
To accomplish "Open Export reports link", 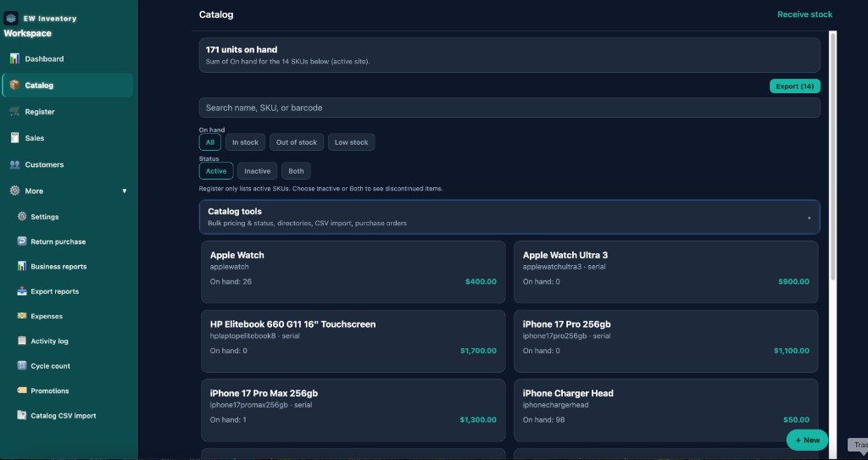I will 55,291.
